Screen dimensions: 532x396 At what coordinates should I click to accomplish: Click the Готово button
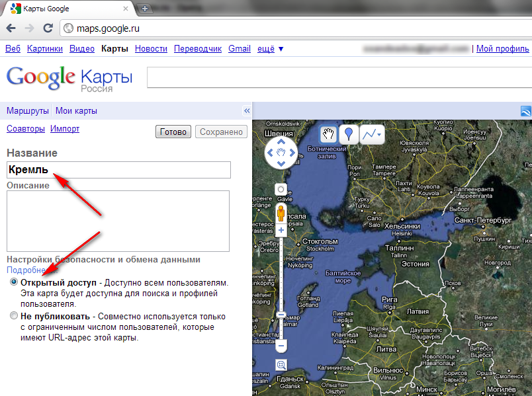pos(173,132)
